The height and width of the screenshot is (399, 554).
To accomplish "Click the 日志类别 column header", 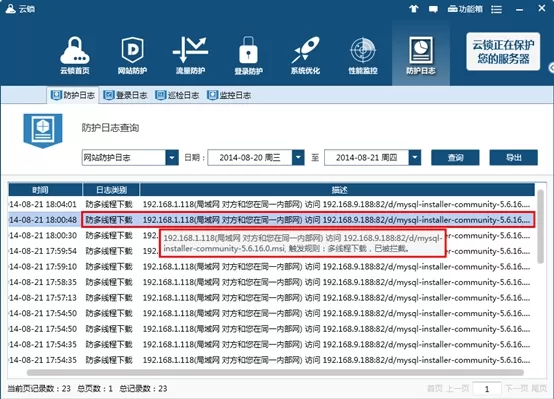I will tap(111, 190).
